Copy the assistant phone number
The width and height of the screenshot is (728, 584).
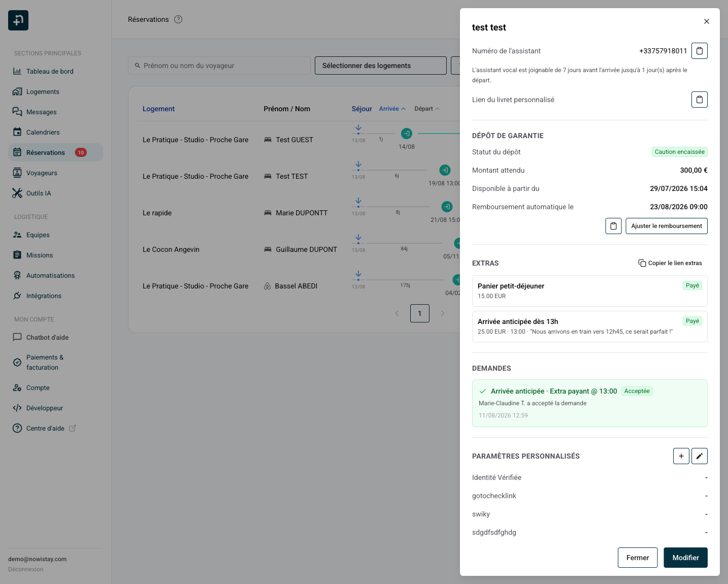[x=699, y=51]
